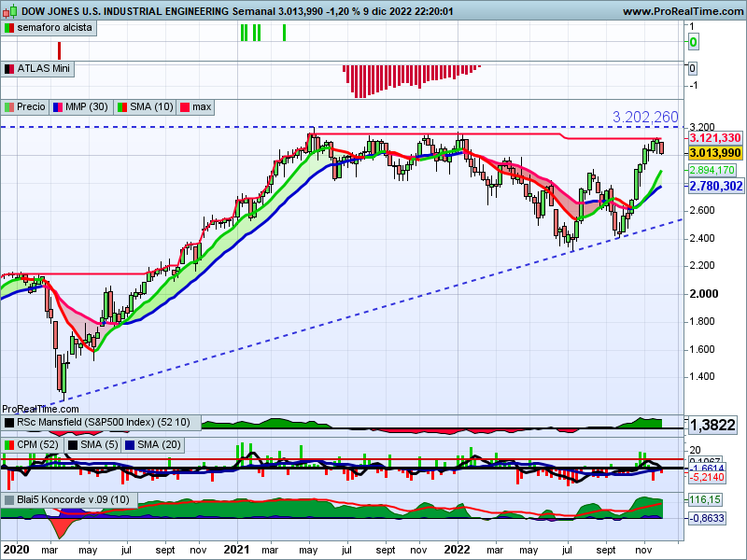747x560 pixels.
Task: Click the Precio legend color icon
Action: [x=9, y=107]
